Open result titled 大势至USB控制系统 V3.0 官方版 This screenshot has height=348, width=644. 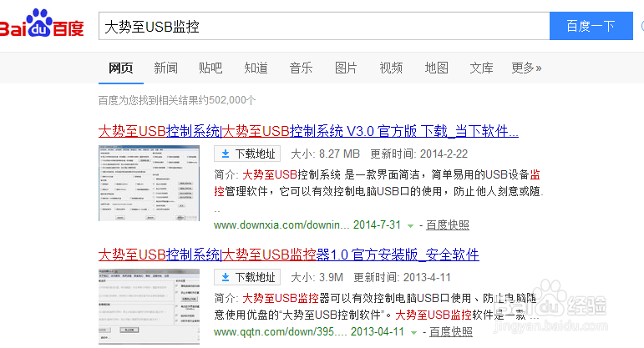(x=308, y=131)
